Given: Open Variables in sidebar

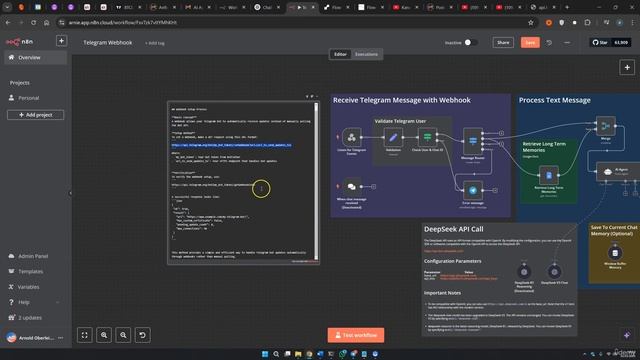Looking at the screenshot, I should (36, 287).
